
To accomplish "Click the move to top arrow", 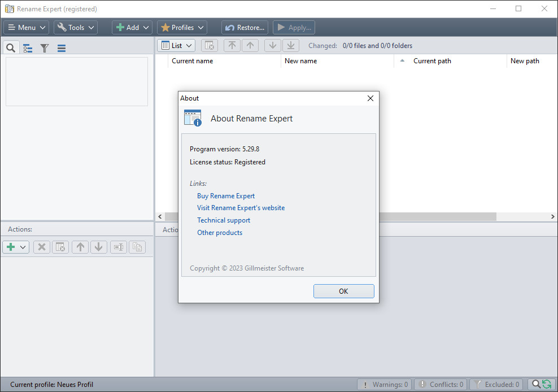I will click(x=232, y=46).
